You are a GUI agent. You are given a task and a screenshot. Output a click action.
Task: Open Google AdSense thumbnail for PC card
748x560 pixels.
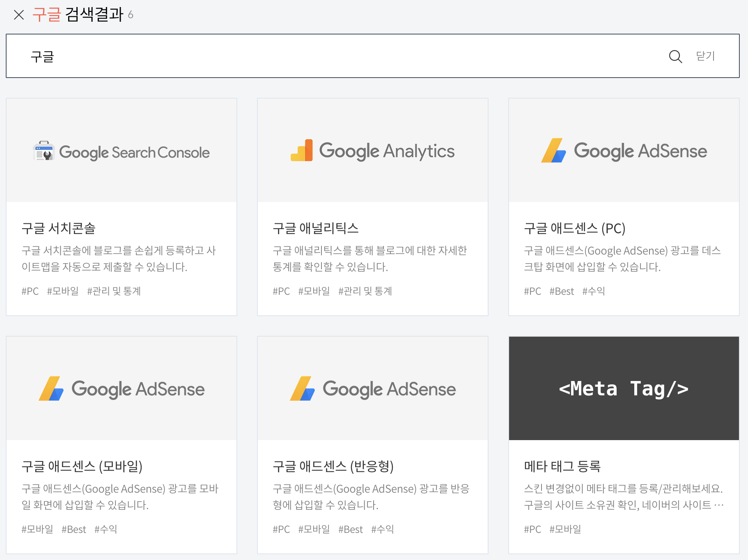(x=624, y=150)
